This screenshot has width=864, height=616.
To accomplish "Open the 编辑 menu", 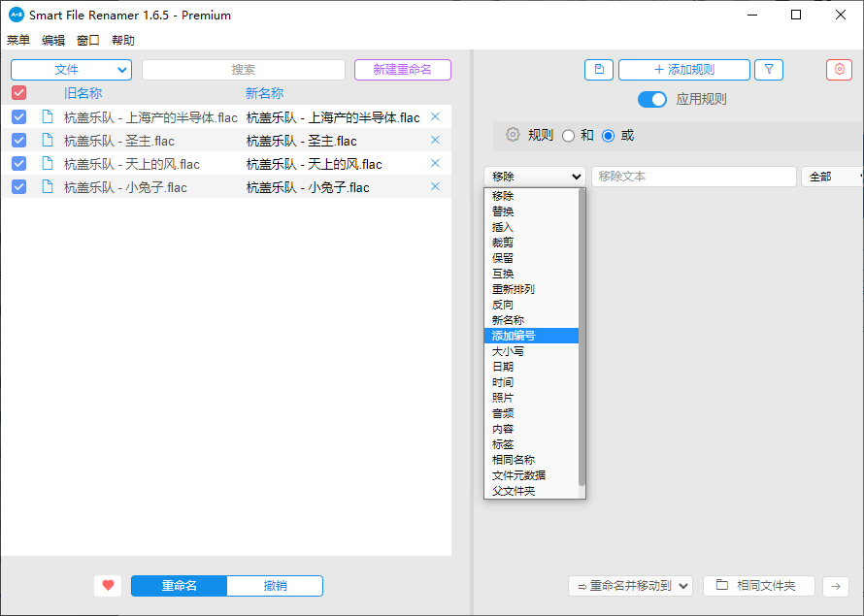I will (x=52, y=40).
